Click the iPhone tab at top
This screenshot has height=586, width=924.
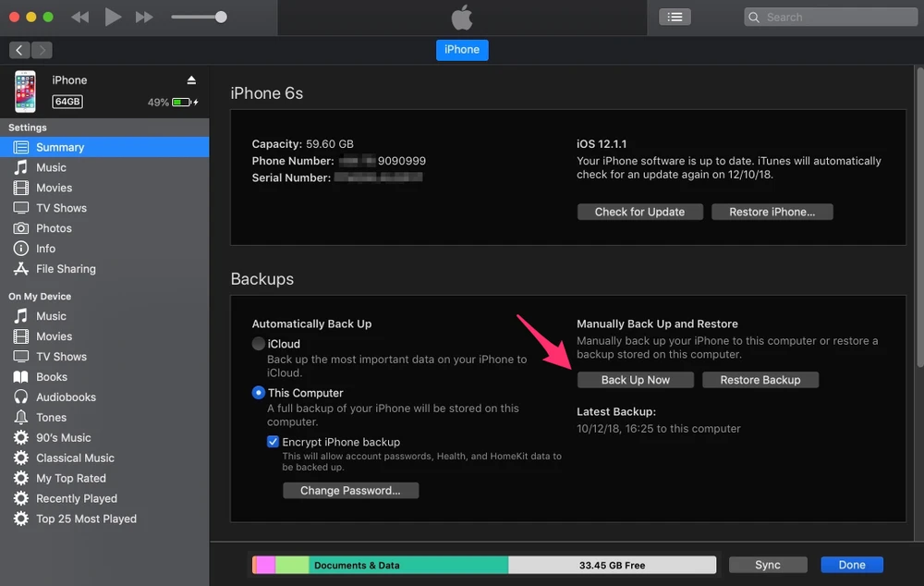coord(462,50)
